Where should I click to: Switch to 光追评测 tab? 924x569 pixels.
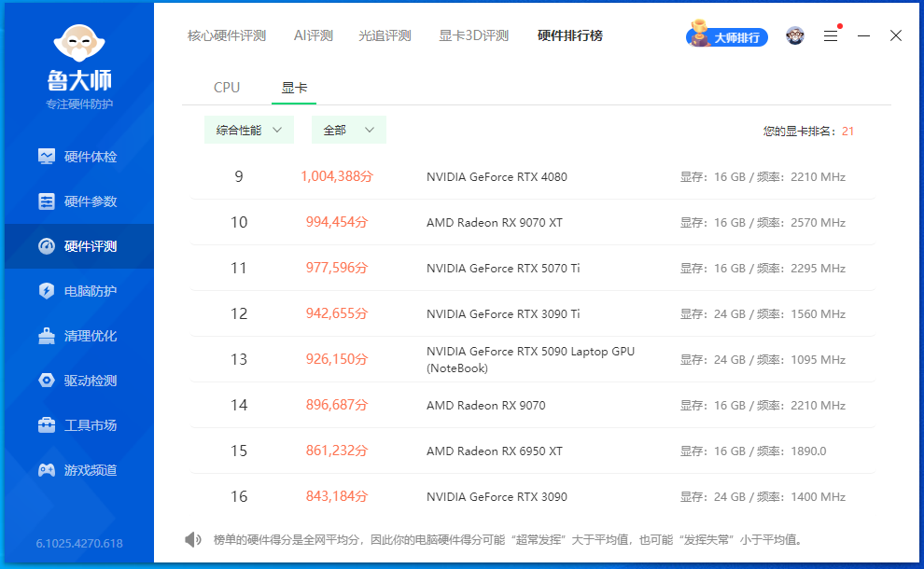pos(385,36)
